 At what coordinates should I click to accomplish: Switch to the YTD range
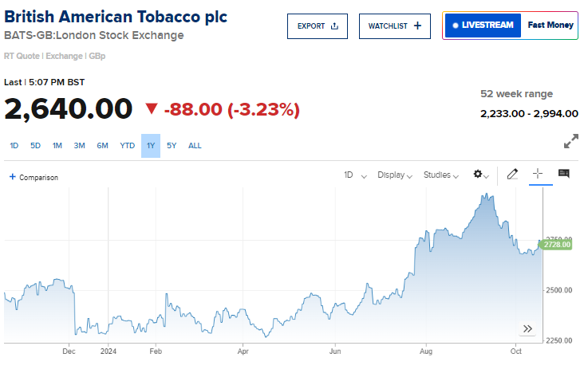(127, 146)
